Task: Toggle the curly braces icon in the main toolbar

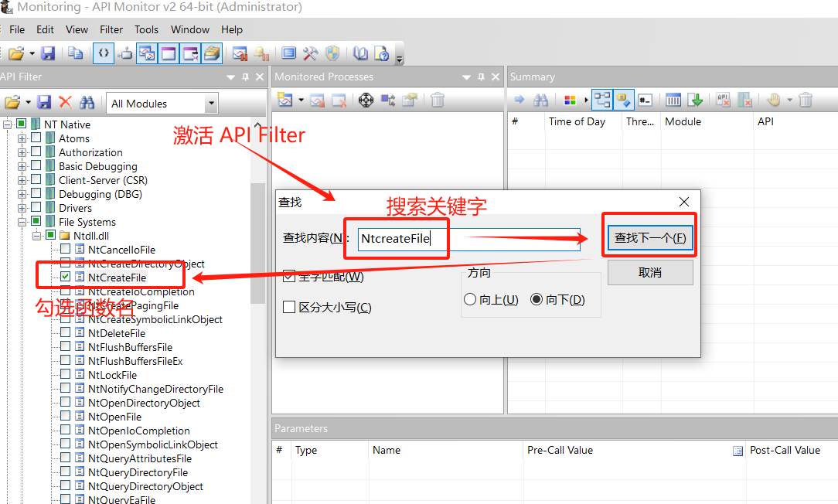Action: 104,53
